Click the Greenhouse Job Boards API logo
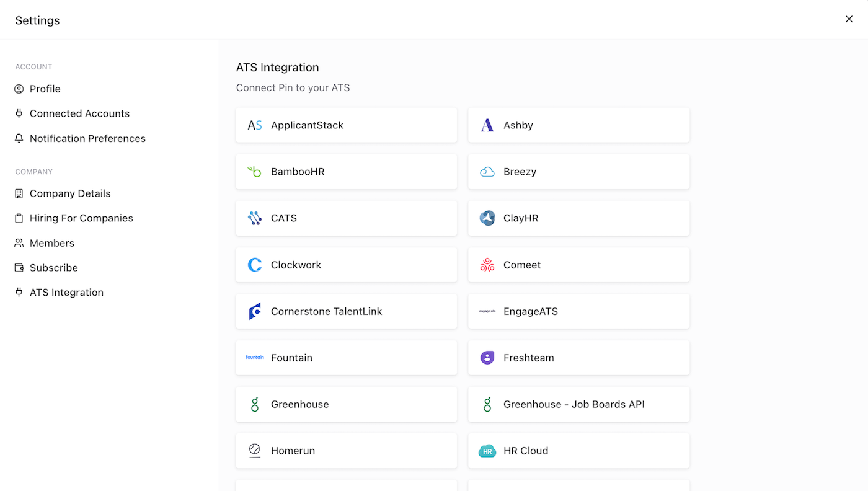The width and height of the screenshot is (868, 491). tap(487, 404)
